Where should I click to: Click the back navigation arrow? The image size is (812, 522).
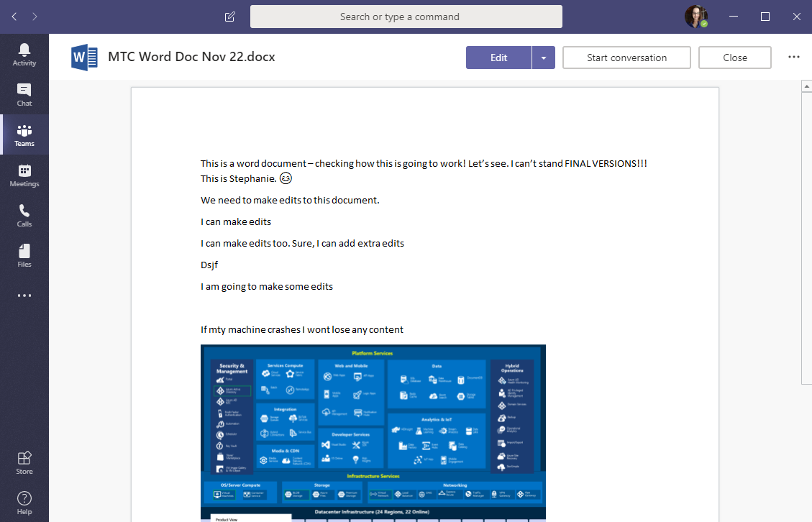[x=13, y=16]
